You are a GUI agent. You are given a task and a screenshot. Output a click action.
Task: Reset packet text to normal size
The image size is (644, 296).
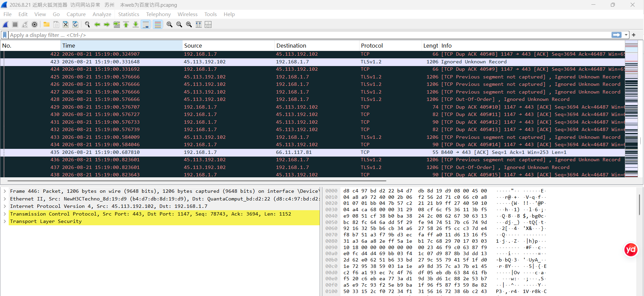point(189,24)
